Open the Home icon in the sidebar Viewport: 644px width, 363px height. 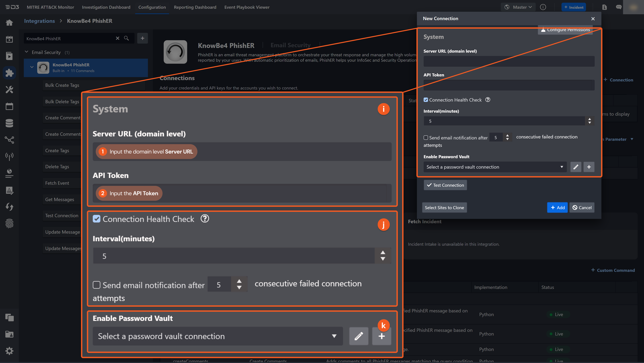coord(9,22)
